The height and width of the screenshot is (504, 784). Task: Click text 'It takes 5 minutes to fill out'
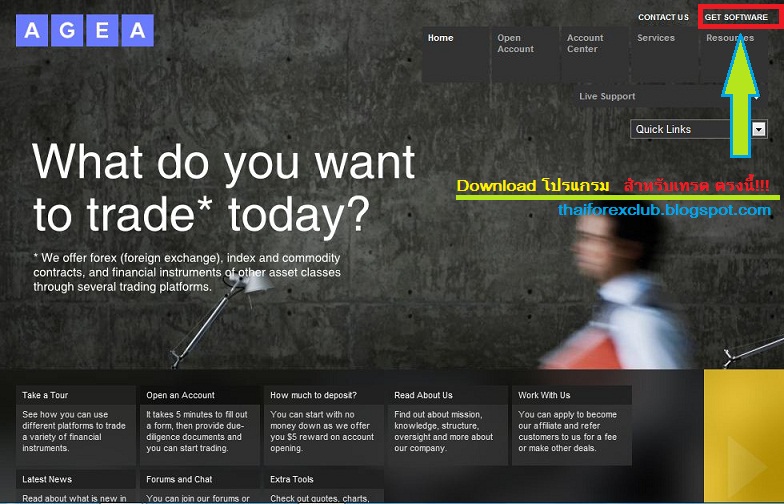pos(197,431)
